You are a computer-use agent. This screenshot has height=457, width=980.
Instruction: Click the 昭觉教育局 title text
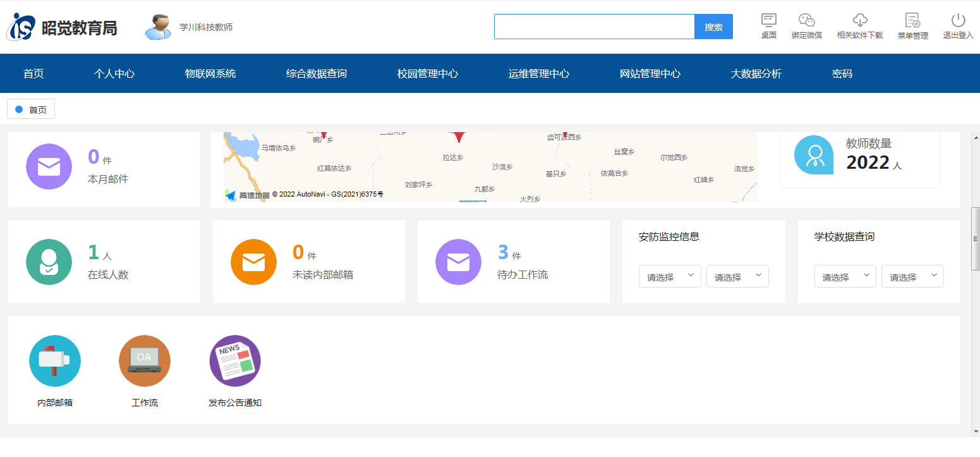pos(80,28)
